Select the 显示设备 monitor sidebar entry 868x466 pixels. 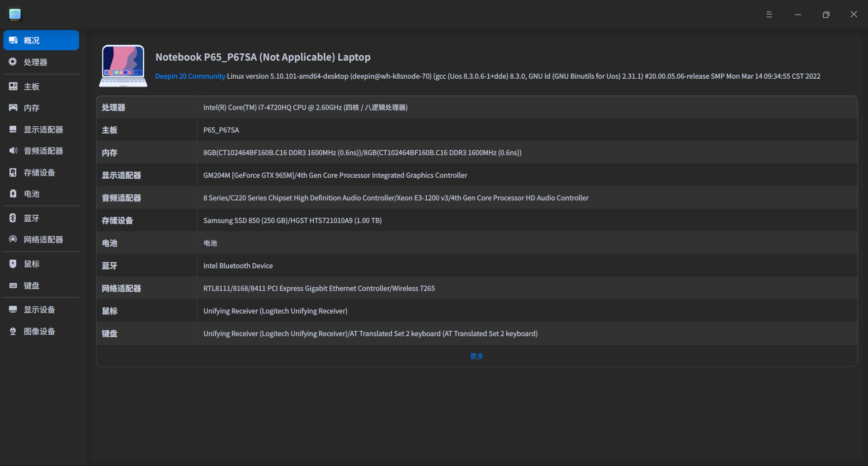pyautogui.click(x=39, y=309)
